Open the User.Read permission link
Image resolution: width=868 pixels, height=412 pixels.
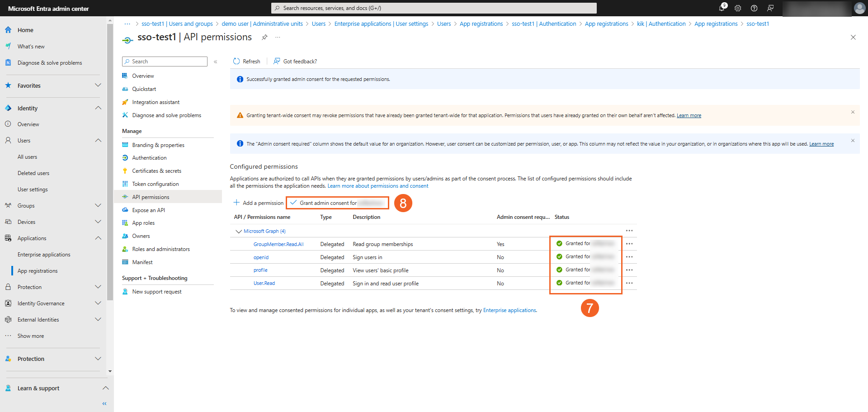pyautogui.click(x=264, y=284)
